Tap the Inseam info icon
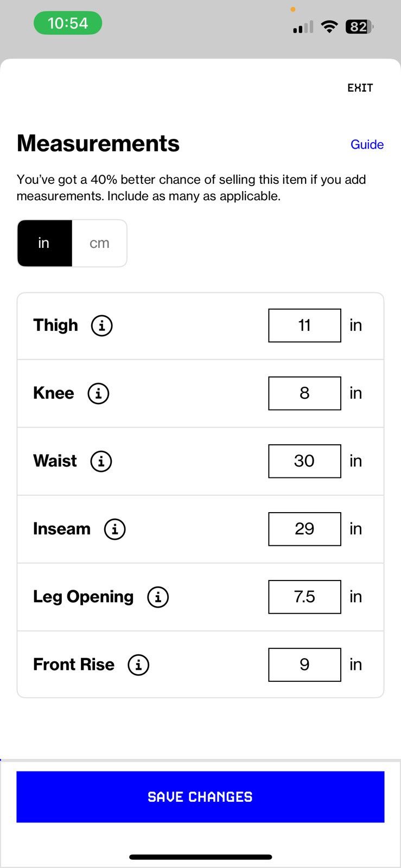The image size is (401, 868). 114,529
